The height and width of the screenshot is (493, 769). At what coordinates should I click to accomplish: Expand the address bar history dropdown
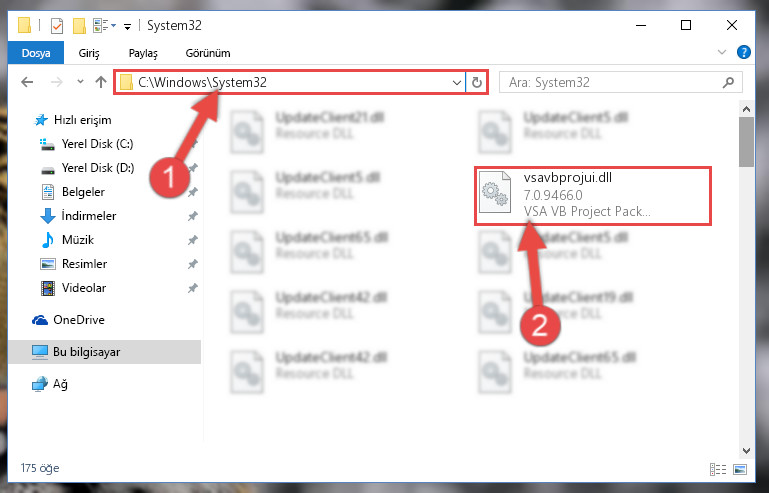tap(457, 82)
